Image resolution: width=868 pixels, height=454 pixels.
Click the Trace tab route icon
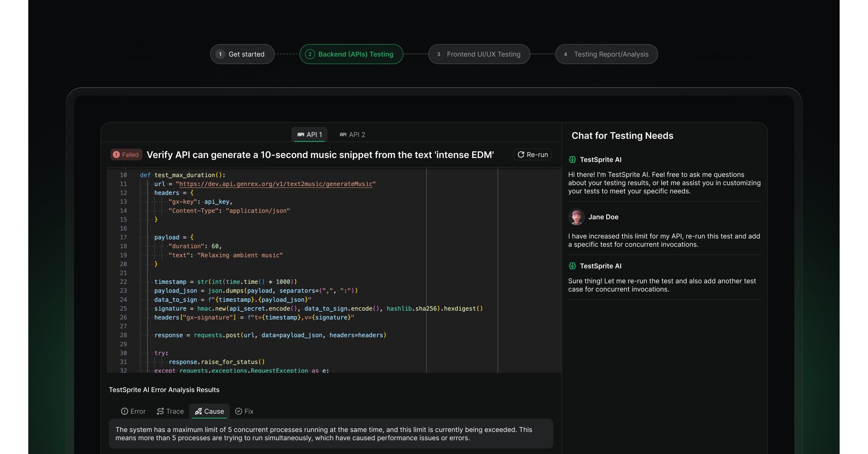[160, 411]
